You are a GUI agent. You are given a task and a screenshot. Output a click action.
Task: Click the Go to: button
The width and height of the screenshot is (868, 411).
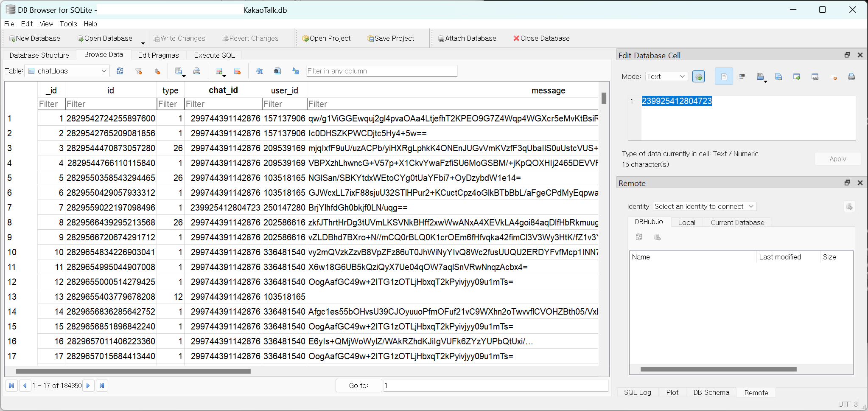click(358, 386)
